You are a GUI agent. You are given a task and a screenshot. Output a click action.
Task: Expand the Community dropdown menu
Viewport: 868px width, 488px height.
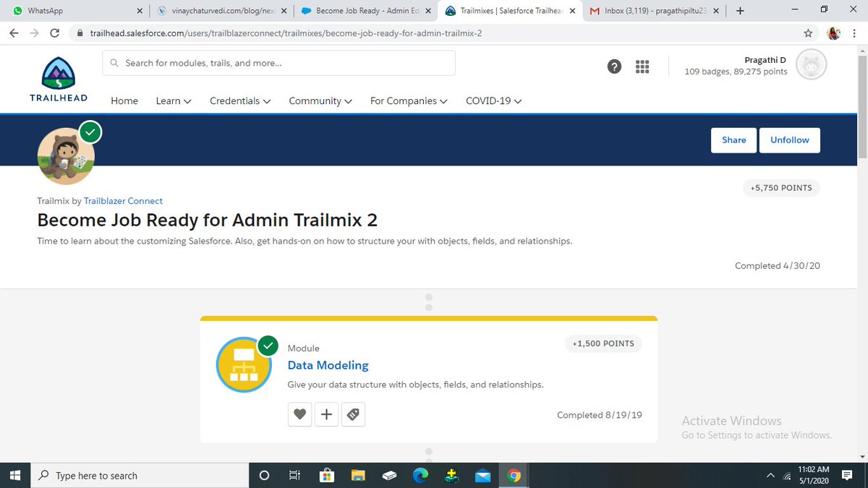point(320,101)
